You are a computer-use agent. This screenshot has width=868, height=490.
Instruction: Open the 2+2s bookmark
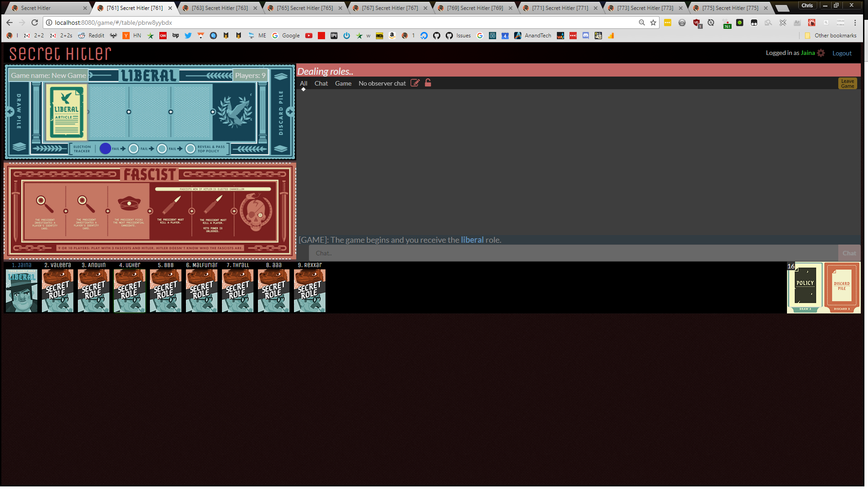click(x=61, y=36)
